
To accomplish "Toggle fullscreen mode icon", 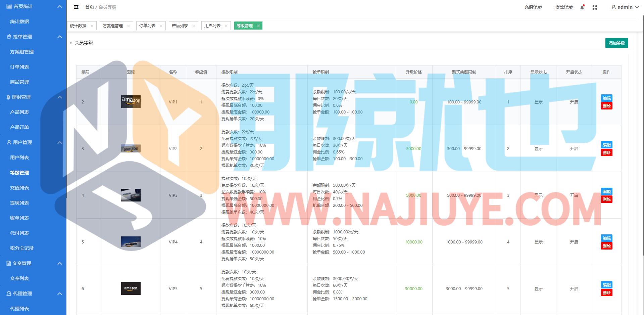I will pos(595,7).
